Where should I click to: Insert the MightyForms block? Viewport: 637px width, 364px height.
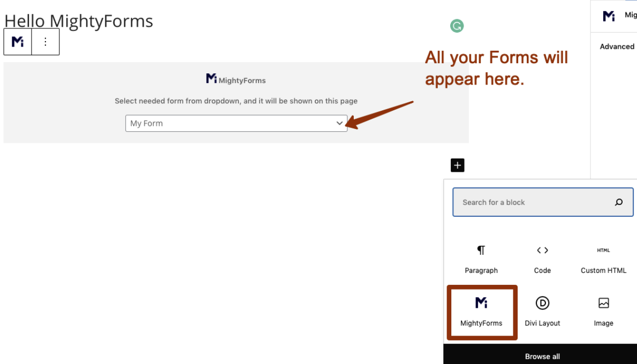click(x=481, y=313)
